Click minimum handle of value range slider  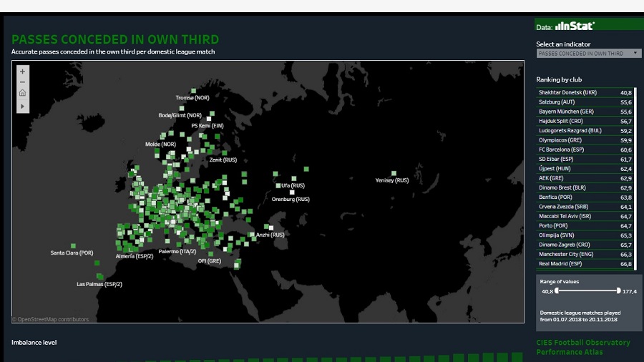[557, 290]
